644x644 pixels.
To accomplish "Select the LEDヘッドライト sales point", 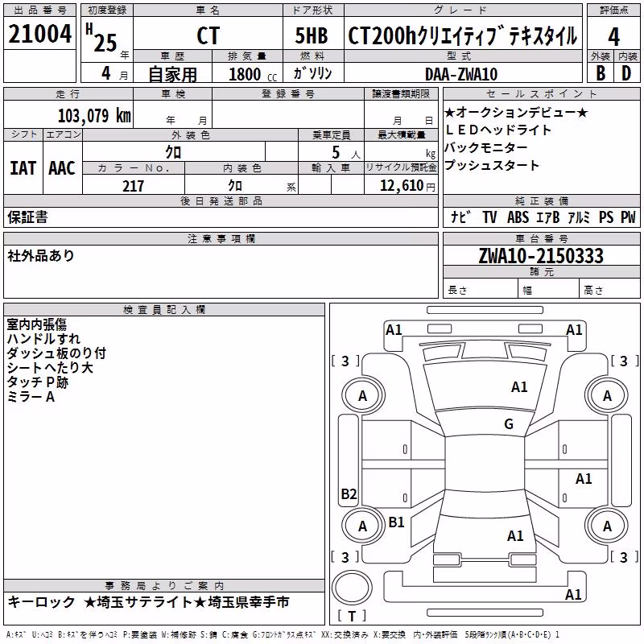I will [x=497, y=130].
